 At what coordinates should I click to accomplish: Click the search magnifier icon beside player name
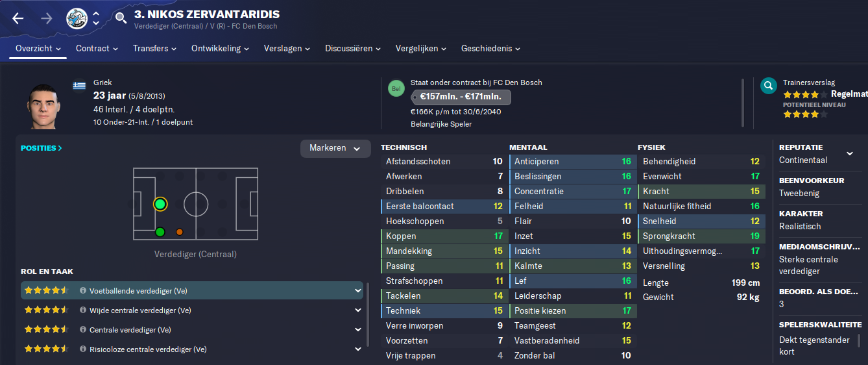pyautogui.click(x=121, y=18)
